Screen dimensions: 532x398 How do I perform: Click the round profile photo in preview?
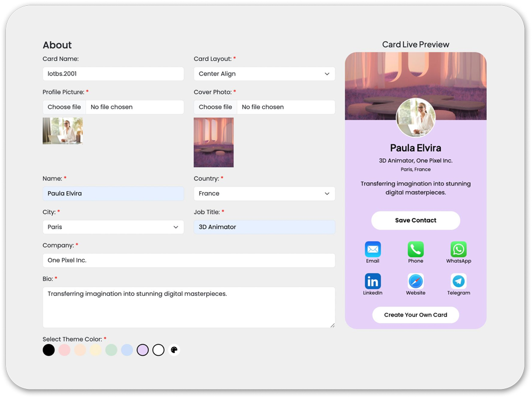click(x=416, y=118)
